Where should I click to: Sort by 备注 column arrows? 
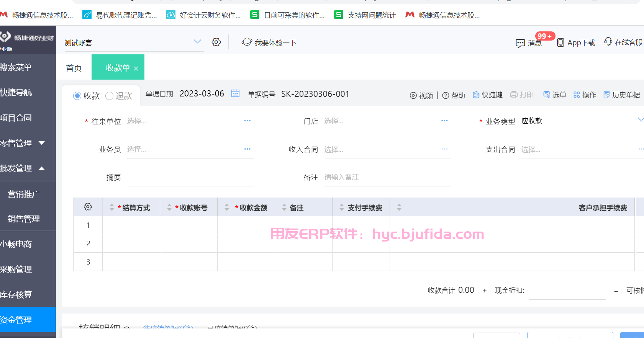(x=284, y=207)
